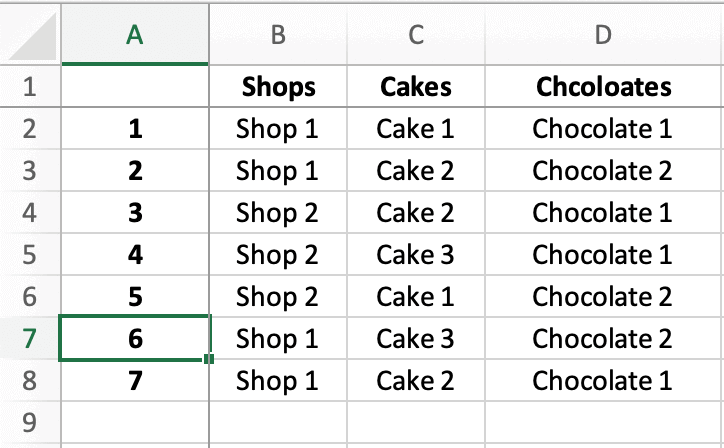Click the Shops header cell
724x448 pixels.
click(278, 87)
